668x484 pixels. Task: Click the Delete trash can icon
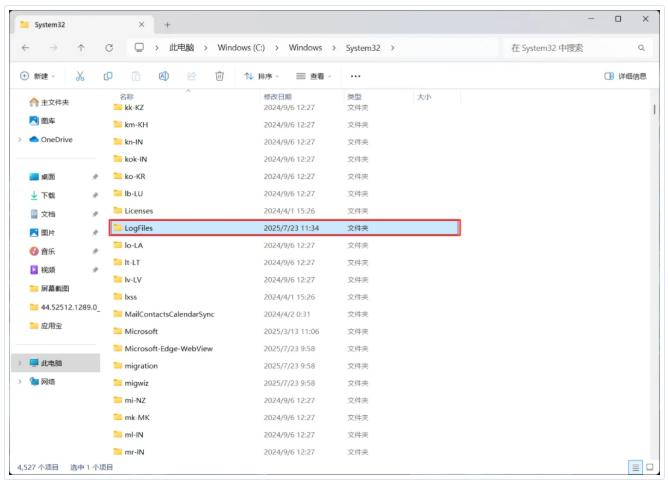click(220, 76)
